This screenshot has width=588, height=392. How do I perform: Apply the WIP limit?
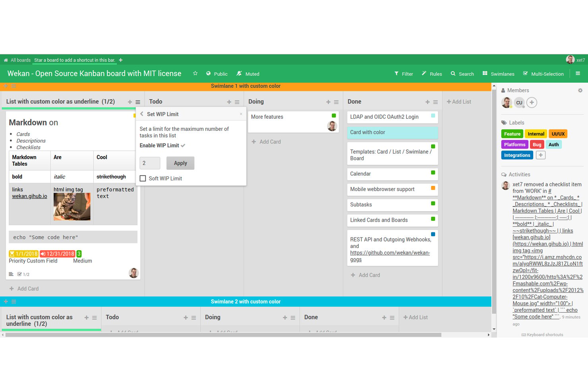[180, 163]
